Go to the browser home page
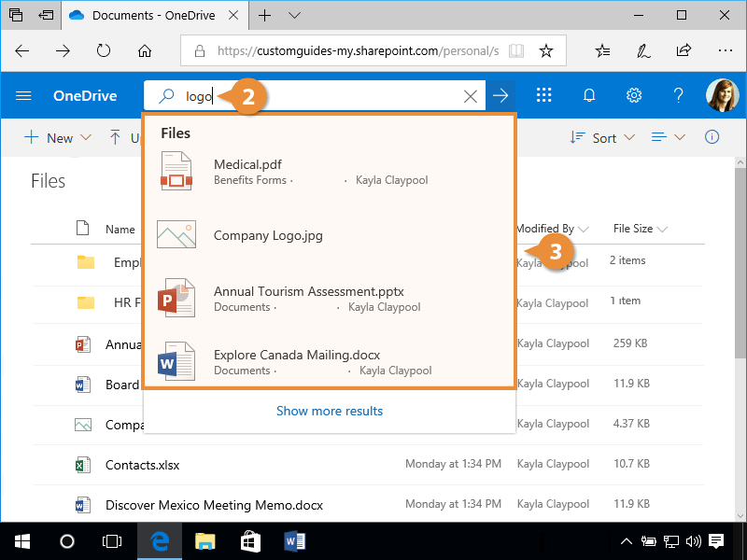The width and height of the screenshot is (747, 560). 145,50
